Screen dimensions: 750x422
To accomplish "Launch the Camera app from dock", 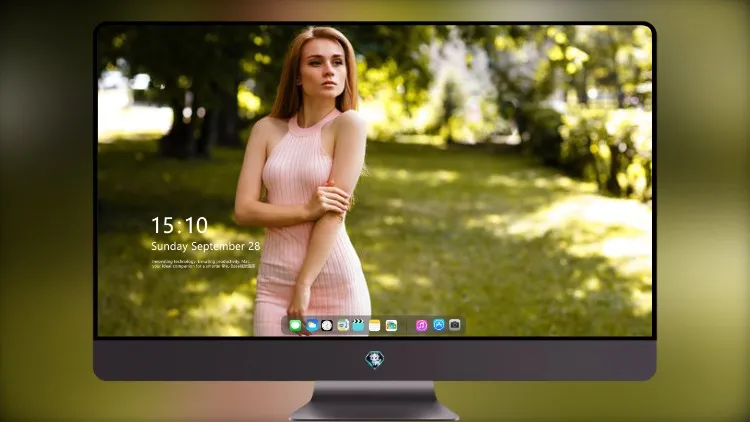I will point(455,325).
